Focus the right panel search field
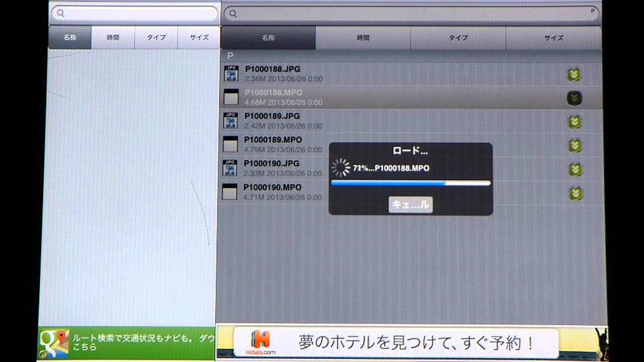The image size is (644, 362). tap(411, 14)
